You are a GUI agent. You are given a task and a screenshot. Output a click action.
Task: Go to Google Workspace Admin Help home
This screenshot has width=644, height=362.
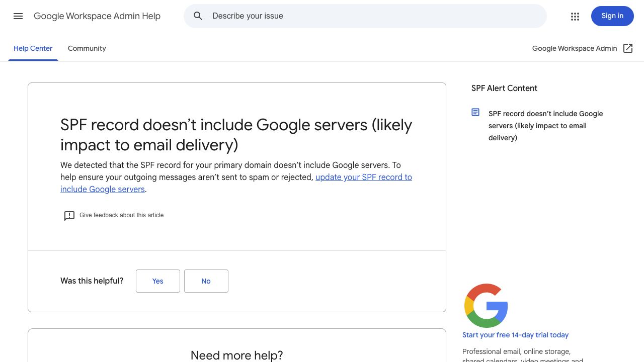tap(97, 16)
